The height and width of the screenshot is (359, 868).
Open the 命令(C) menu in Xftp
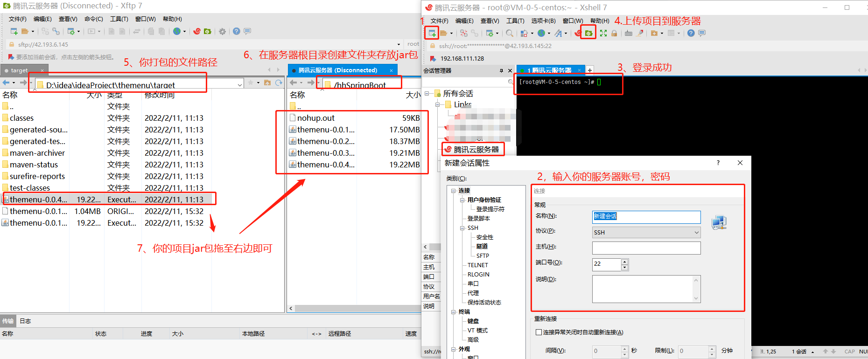[x=94, y=19]
